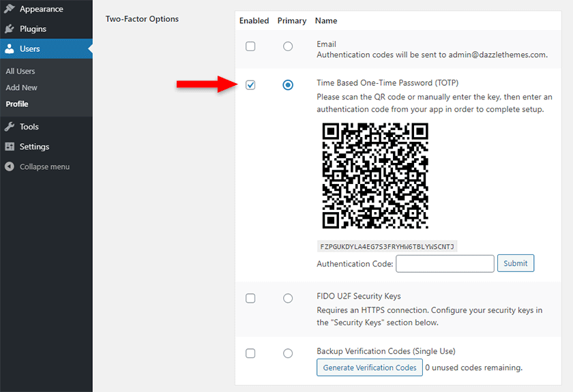Click Generate Verification Codes button
Viewport: 573px width, 392px height.
tap(370, 367)
